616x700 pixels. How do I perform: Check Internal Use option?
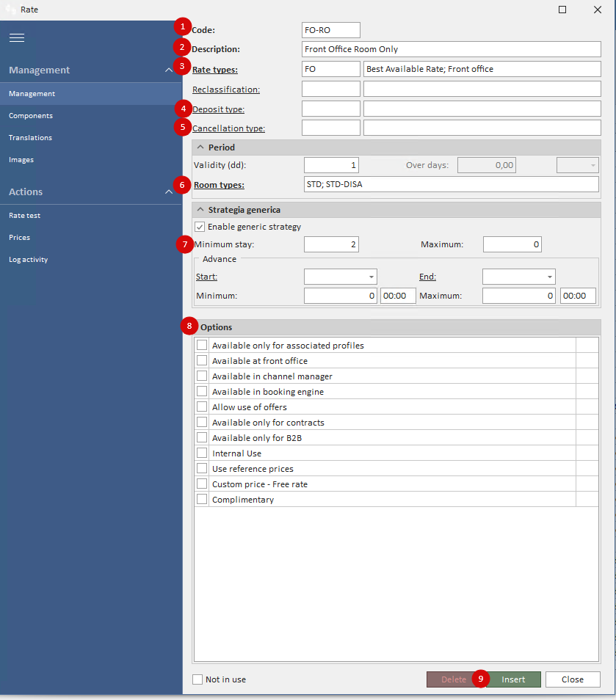[x=202, y=453]
